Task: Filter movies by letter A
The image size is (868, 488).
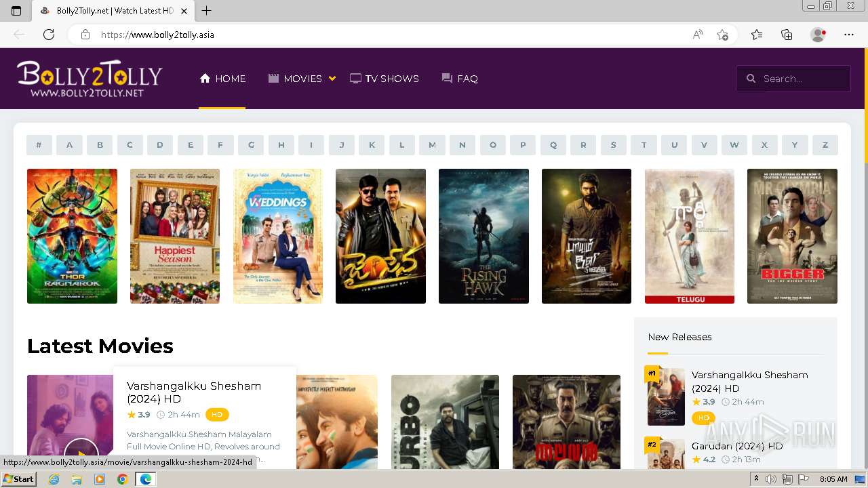Action: point(69,145)
